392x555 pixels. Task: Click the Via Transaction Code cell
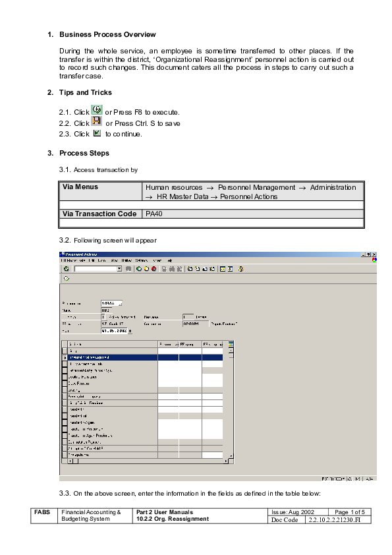101,214
